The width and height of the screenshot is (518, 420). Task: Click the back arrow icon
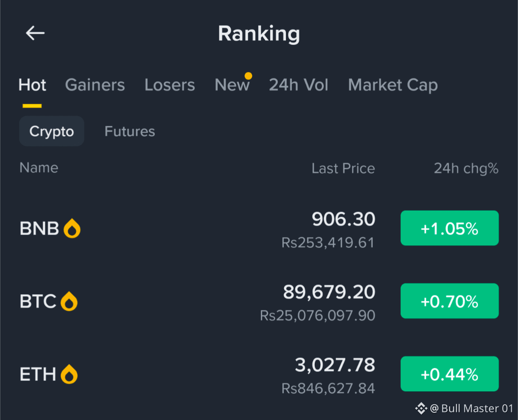[x=35, y=33]
